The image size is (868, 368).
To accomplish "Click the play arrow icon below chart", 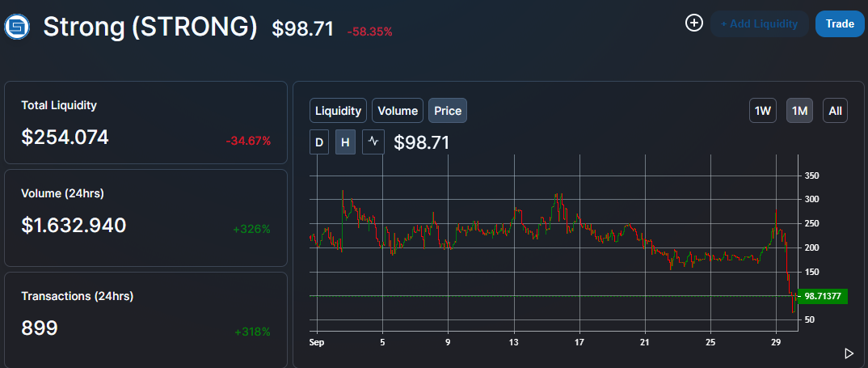I will pyautogui.click(x=849, y=353).
